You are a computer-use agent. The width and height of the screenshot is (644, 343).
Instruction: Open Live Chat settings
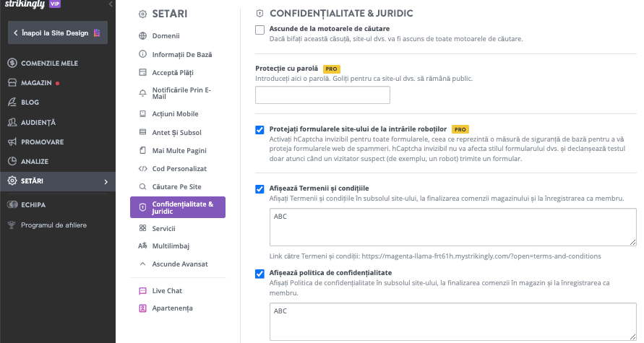tap(167, 290)
